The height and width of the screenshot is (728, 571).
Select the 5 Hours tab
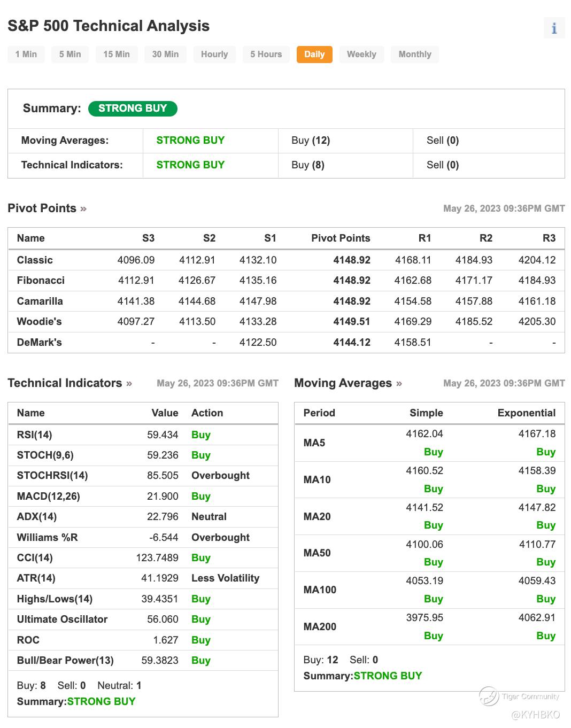[266, 54]
